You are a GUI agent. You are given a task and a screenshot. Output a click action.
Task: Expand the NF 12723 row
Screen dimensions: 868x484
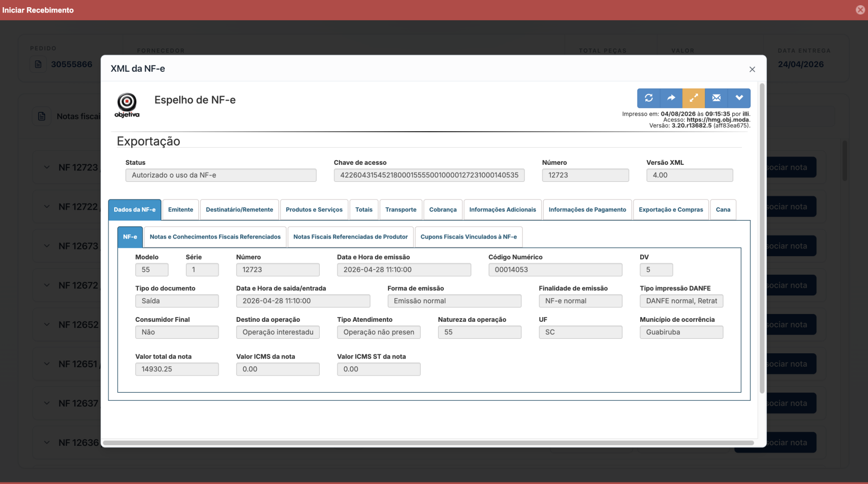coord(47,167)
